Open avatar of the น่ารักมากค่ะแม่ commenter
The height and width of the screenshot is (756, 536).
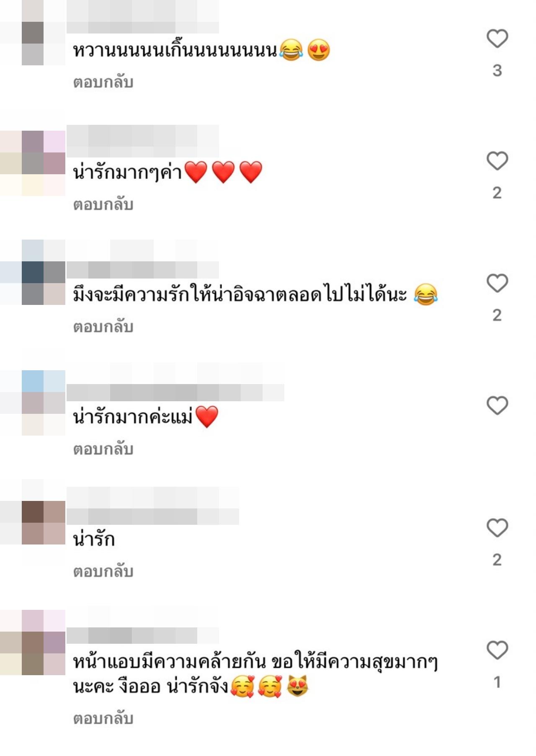tap(33, 403)
